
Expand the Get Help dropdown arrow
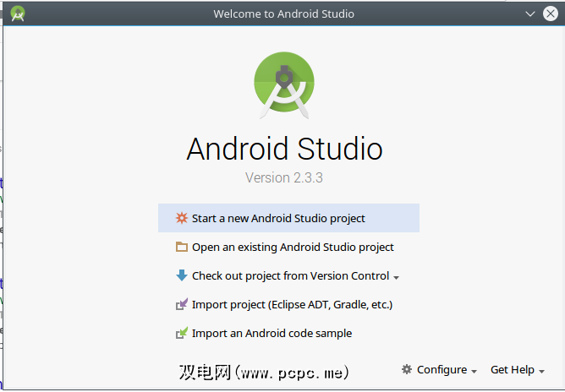click(541, 372)
